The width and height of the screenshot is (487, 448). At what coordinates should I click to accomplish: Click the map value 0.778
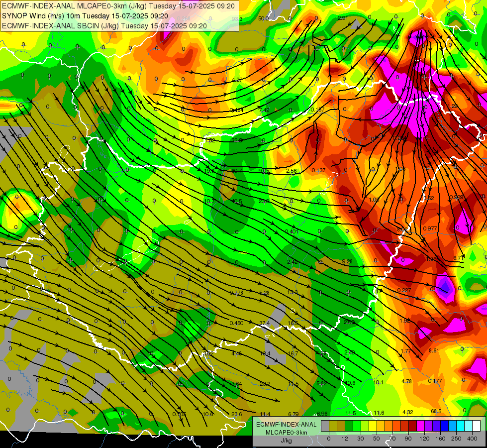click(236, 293)
